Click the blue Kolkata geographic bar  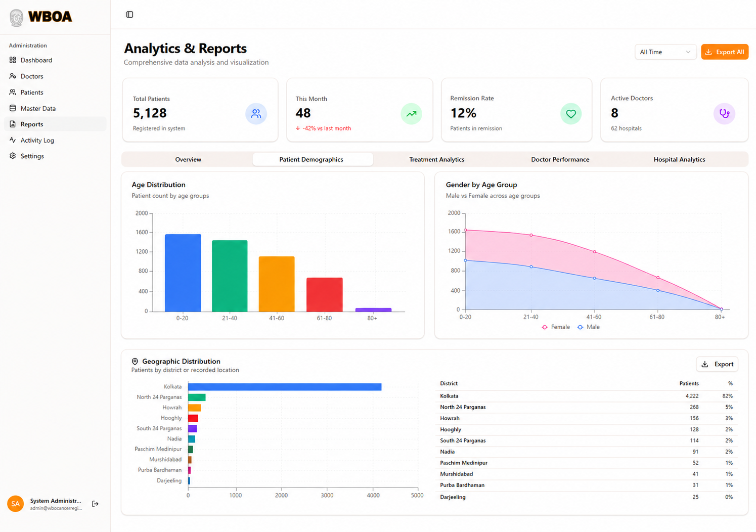(285, 387)
